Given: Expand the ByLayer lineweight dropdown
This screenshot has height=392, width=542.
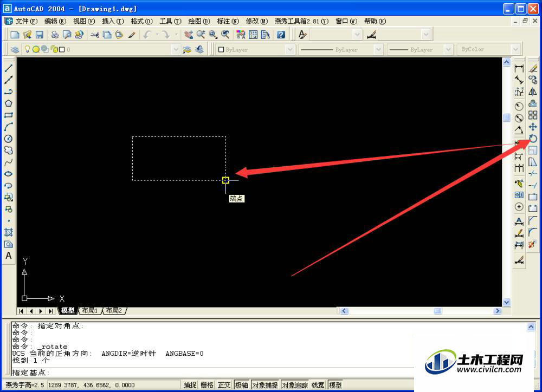Looking at the screenshot, I should pyautogui.click(x=448, y=49).
